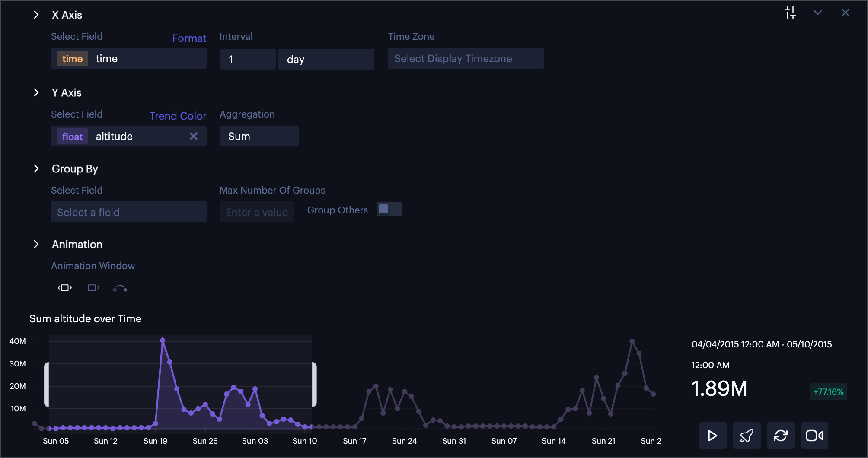Screen dimensions: 868x458
Task: Click the Sun 14 axis label
Action: coord(554,441)
